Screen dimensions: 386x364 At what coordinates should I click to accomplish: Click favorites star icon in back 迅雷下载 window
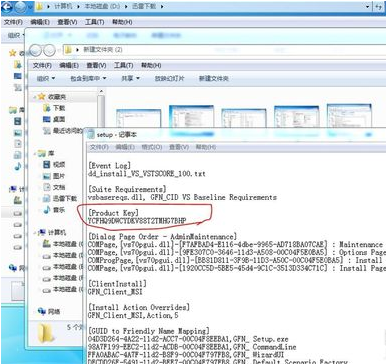(x=13, y=53)
